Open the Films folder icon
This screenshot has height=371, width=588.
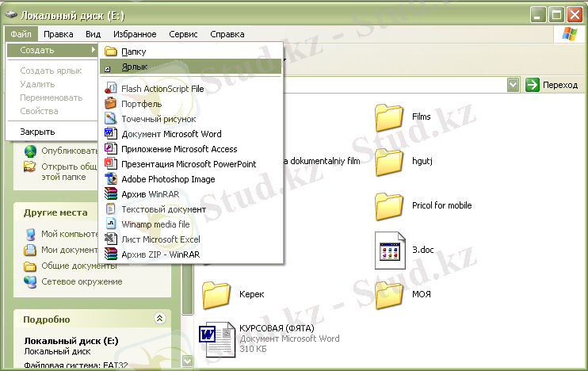[x=390, y=117]
